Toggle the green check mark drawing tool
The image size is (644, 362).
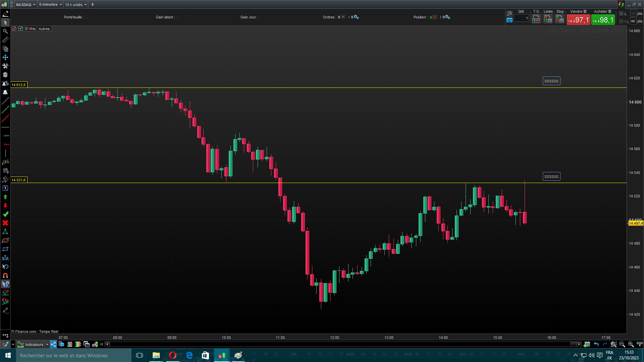[5, 214]
